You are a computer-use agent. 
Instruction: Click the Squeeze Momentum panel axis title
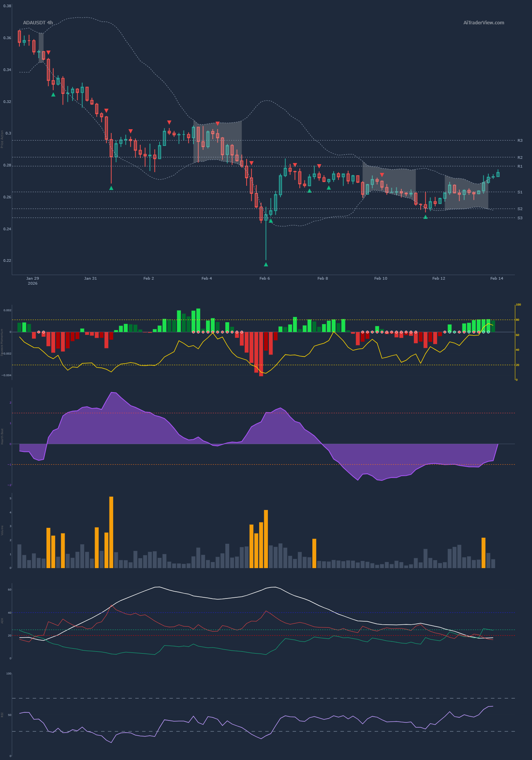[x=2, y=342]
